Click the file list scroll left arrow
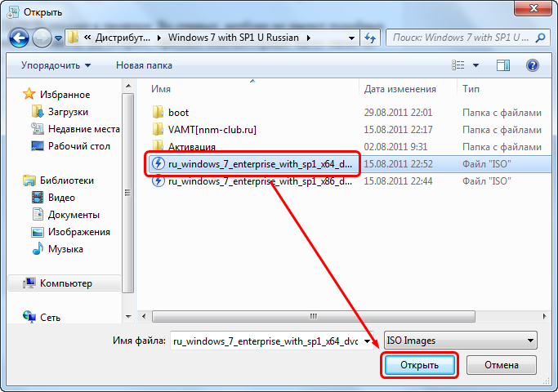Screen dimensions: 558x392 pyautogui.click(x=144, y=316)
